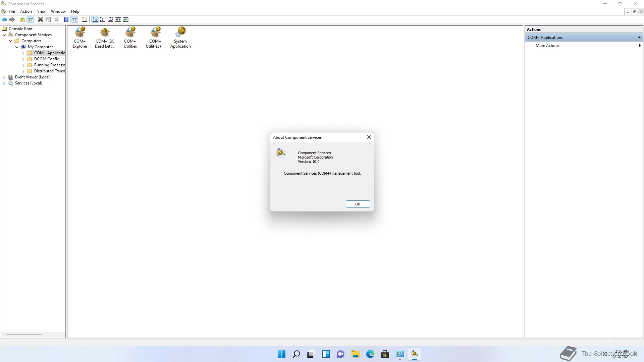This screenshot has height=362, width=644.
Task: Select Running Processes in the tree
Action: [50, 65]
